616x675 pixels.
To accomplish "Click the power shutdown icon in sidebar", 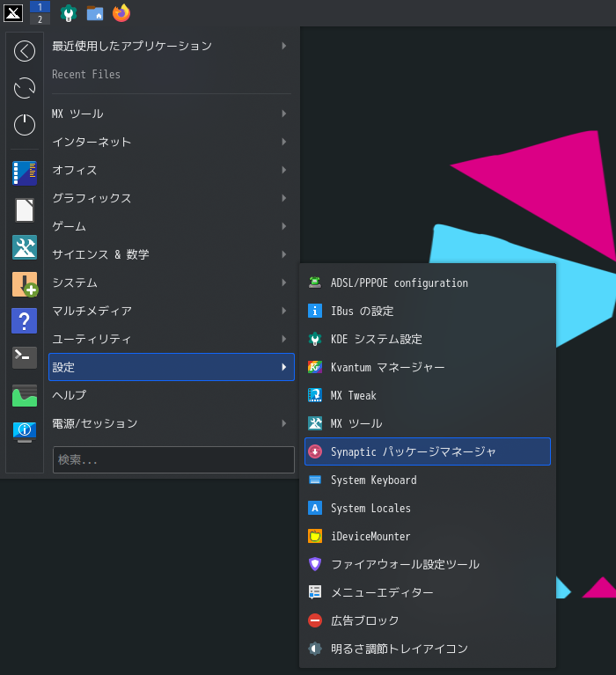I will (25, 125).
